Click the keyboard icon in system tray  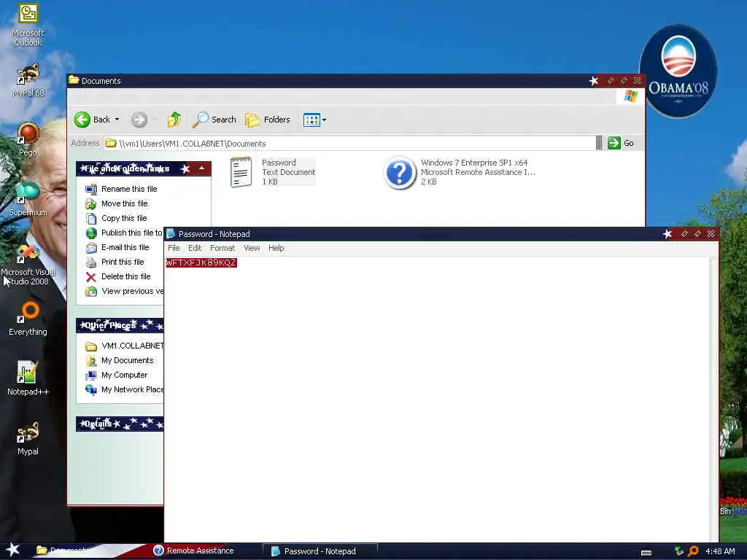click(x=646, y=552)
